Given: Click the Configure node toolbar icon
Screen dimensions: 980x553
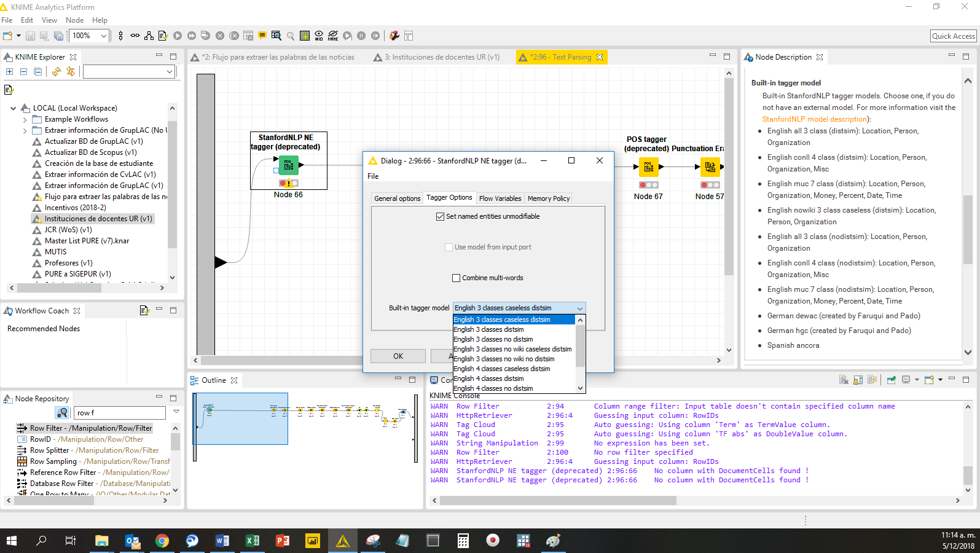Looking at the screenshot, I should [163, 36].
